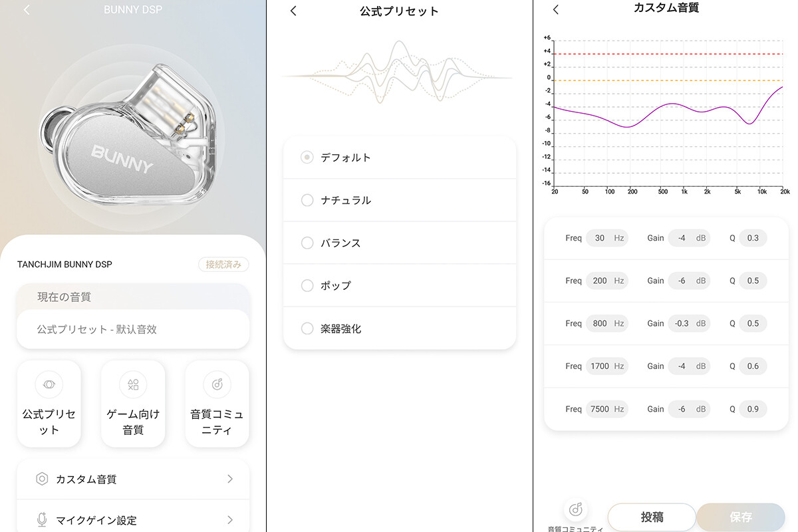Expand the マイクゲイン設定 row chevron
798x532 pixels.
pyautogui.click(x=230, y=520)
